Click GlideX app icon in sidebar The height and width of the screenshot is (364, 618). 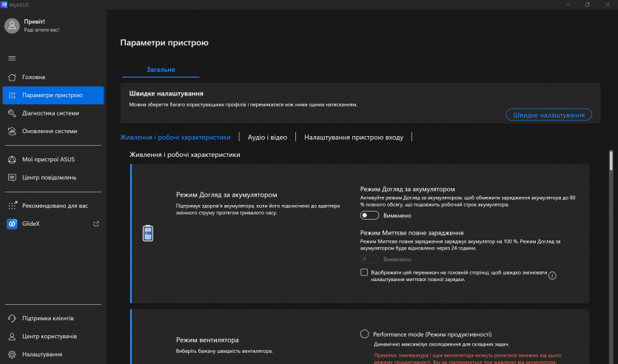(12, 223)
